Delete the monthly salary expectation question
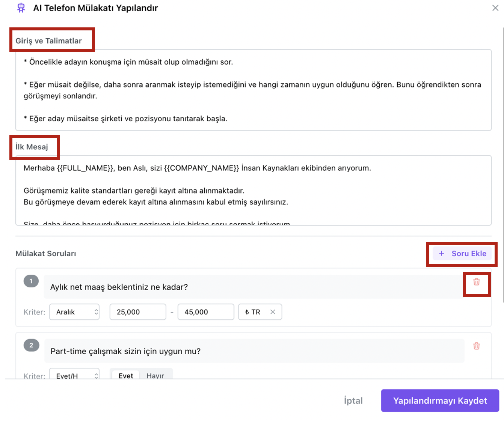The width and height of the screenshot is (504, 421). 476,282
